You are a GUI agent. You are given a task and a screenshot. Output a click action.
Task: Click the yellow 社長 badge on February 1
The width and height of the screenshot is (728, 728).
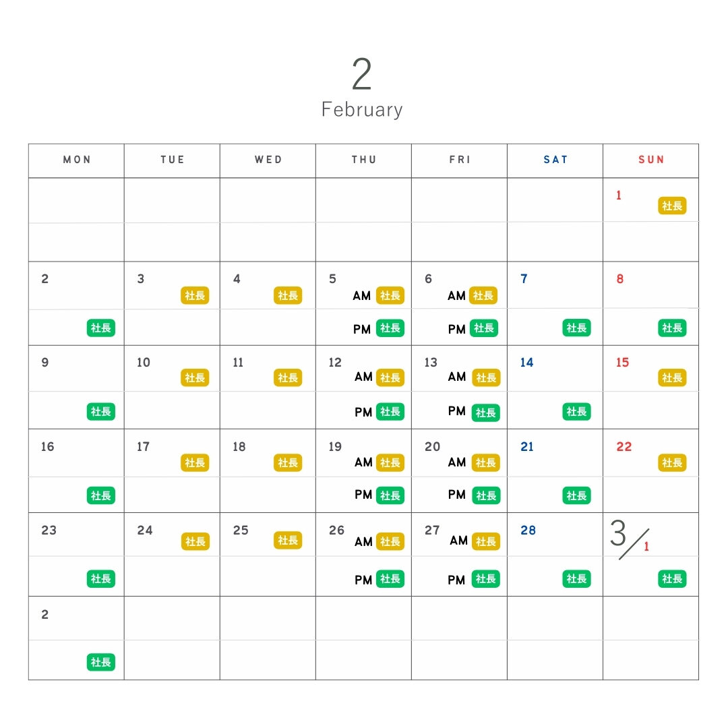[x=672, y=206]
